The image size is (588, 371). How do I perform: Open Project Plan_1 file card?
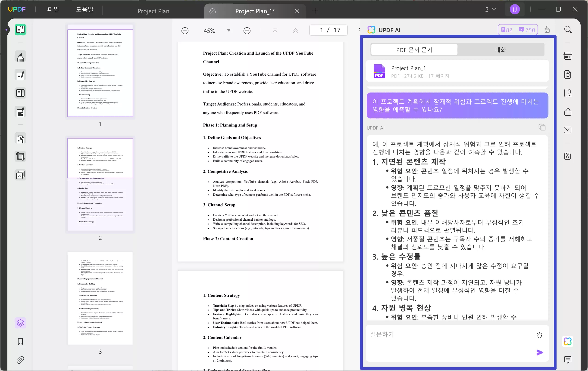(457, 71)
